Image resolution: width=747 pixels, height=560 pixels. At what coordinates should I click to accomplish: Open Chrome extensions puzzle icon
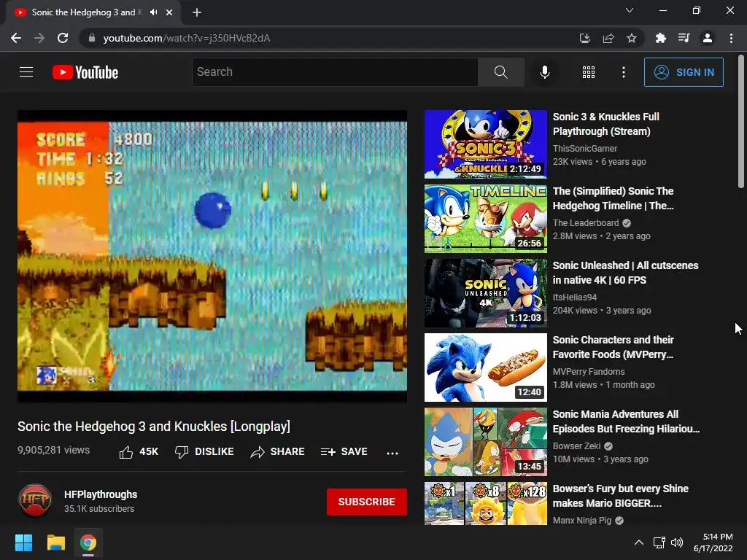click(660, 38)
